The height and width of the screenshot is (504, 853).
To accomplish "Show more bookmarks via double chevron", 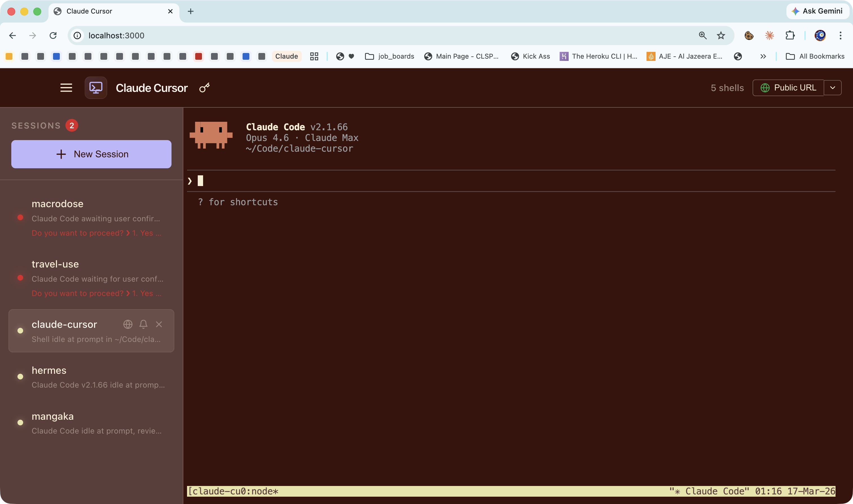I will point(763,56).
